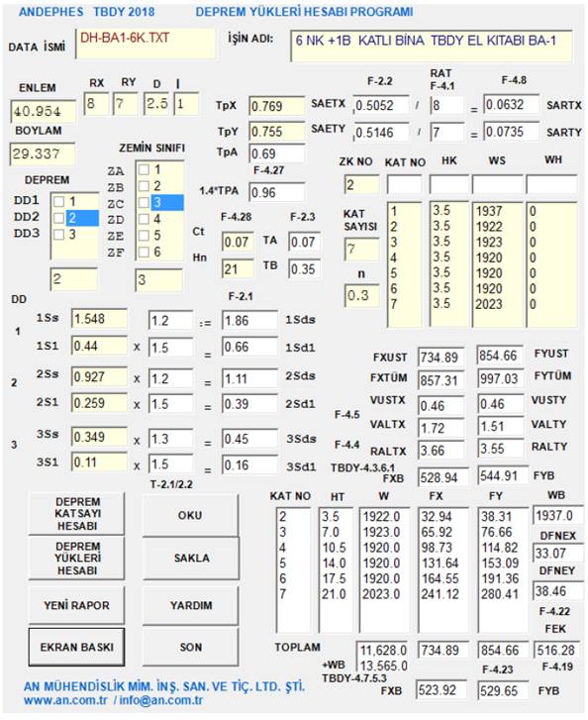Screen dimensions: 588x720
Task: Click the 1.4*TPA field showing 0.96
Action: click(277, 192)
